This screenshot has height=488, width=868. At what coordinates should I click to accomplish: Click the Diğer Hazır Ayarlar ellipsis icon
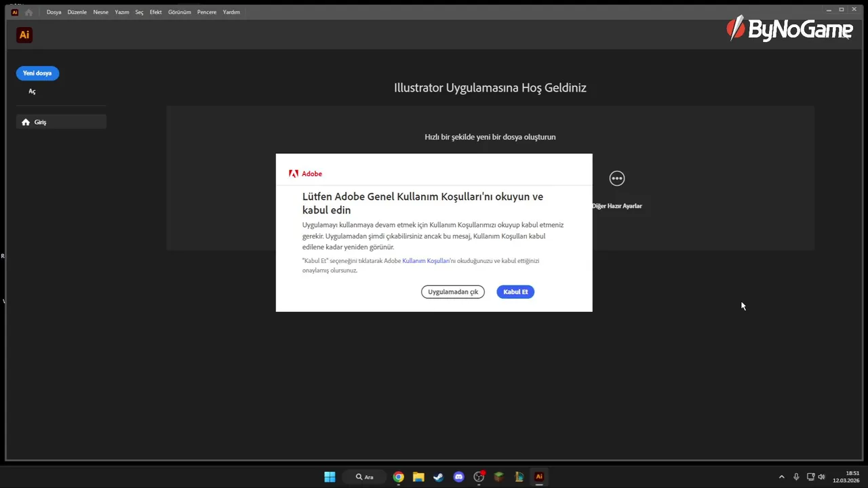pos(616,178)
